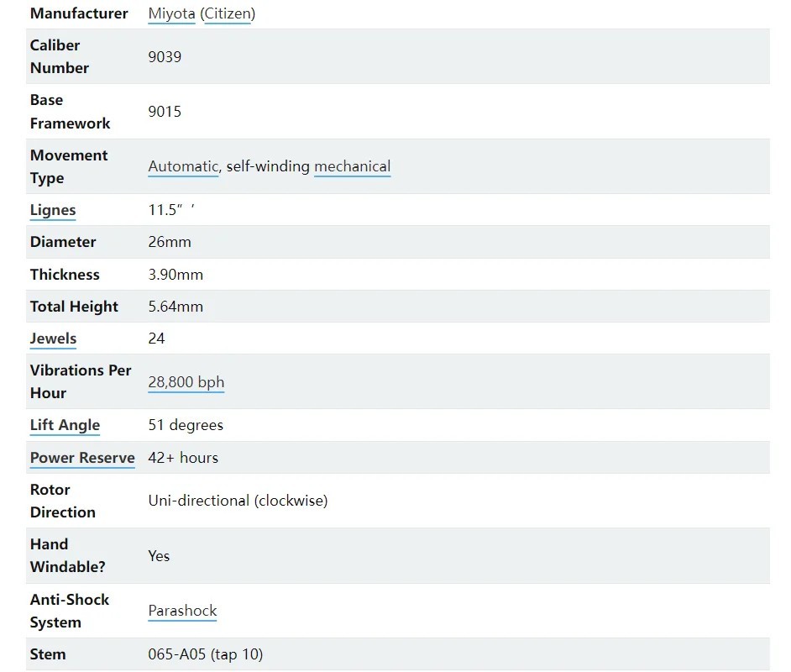Open the Power Reserve link
This screenshot has height=672, width=791.
coord(82,458)
